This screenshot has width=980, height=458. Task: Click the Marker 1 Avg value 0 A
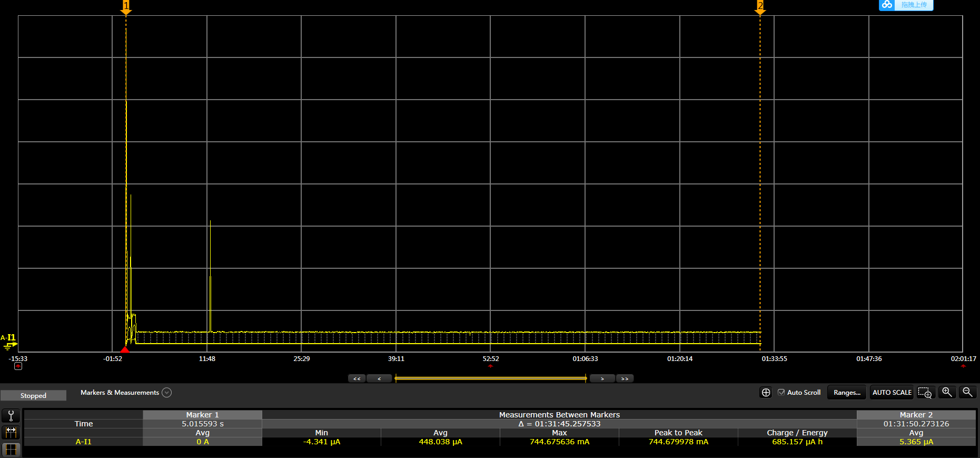202,442
